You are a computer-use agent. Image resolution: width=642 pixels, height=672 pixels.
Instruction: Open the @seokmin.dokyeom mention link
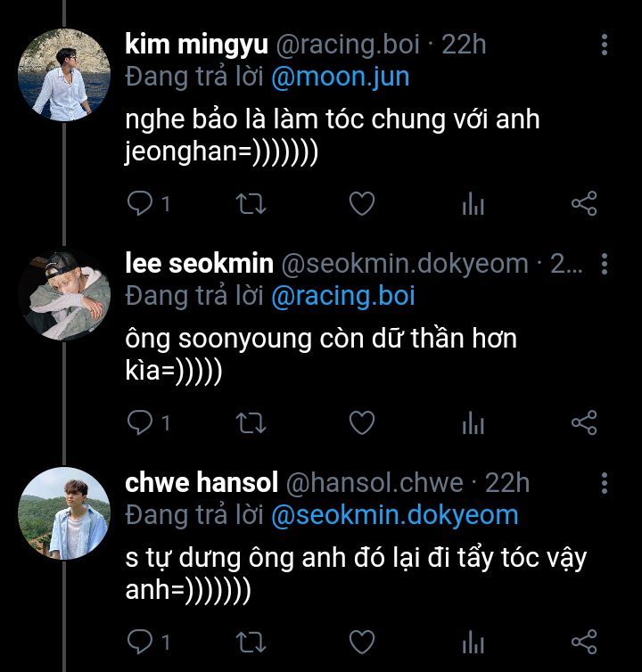(393, 514)
